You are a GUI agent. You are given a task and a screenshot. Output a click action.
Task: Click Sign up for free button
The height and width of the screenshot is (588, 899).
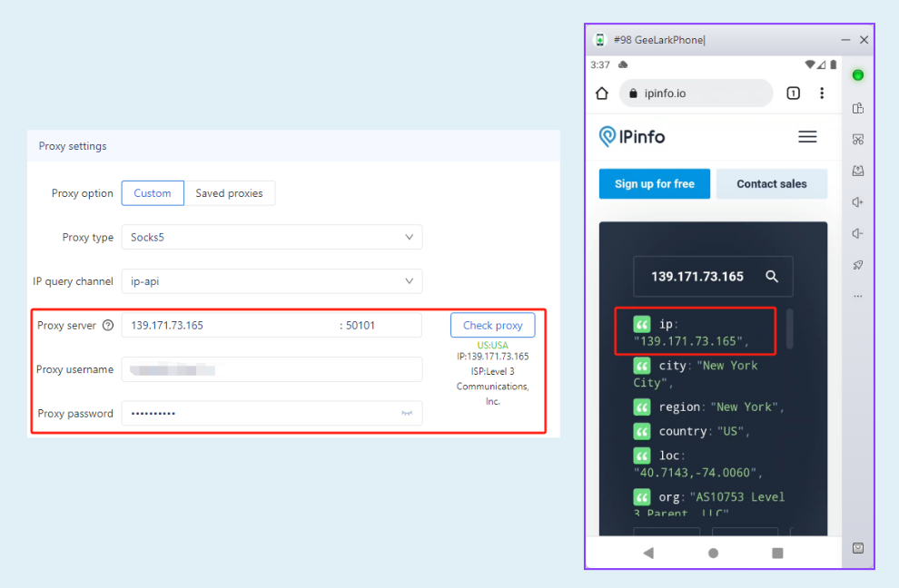[x=654, y=184]
